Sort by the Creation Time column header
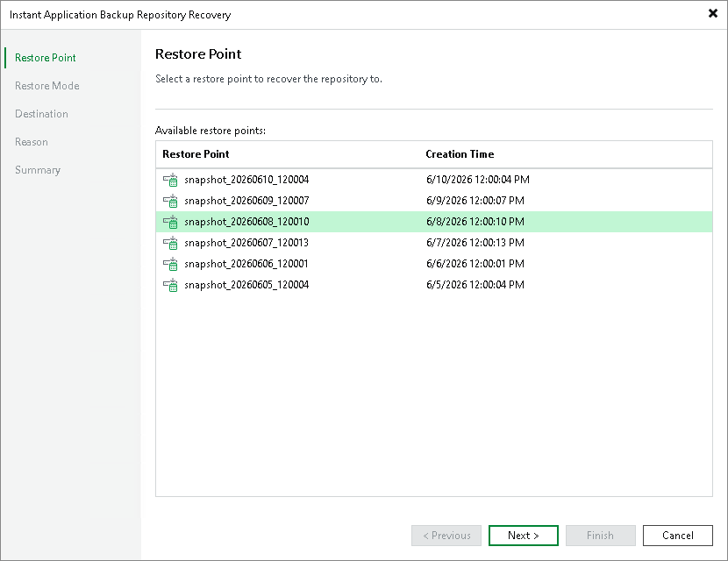 pos(460,154)
